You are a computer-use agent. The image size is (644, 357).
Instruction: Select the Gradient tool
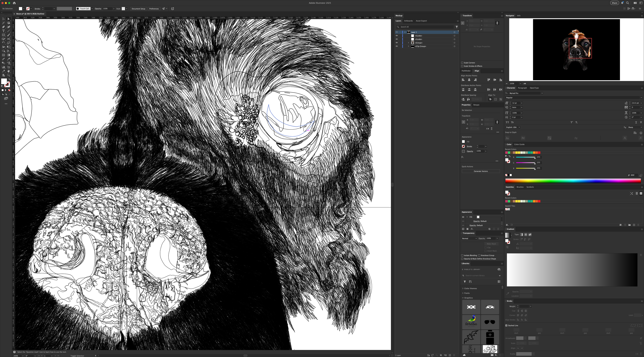[x=9, y=55]
